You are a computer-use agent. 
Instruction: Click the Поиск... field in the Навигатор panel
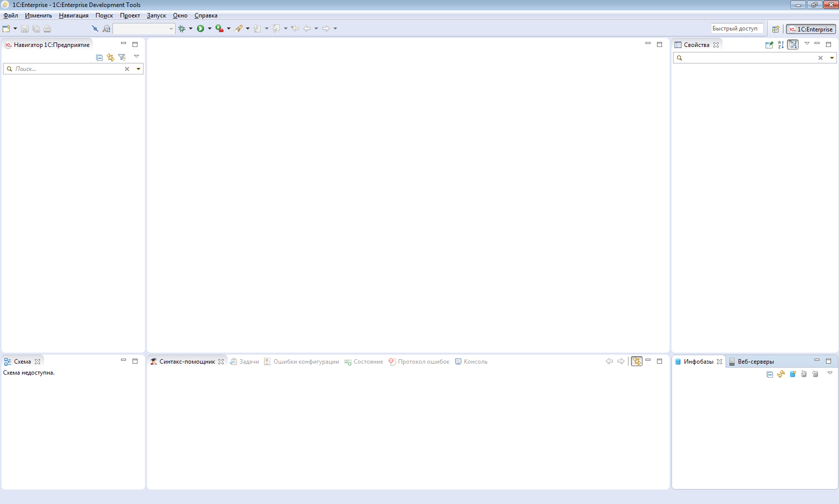pyautogui.click(x=67, y=69)
